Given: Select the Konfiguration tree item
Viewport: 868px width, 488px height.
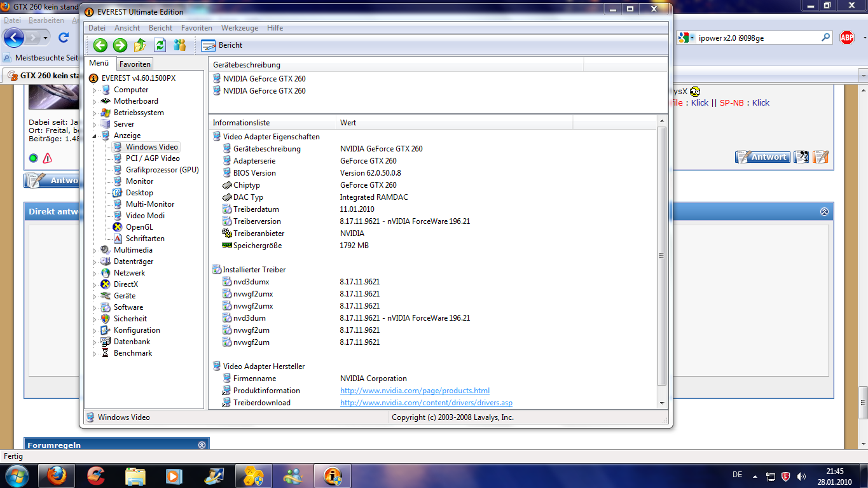Looking at the screenshot, I should pyautogui.click(x=137, y=330).
